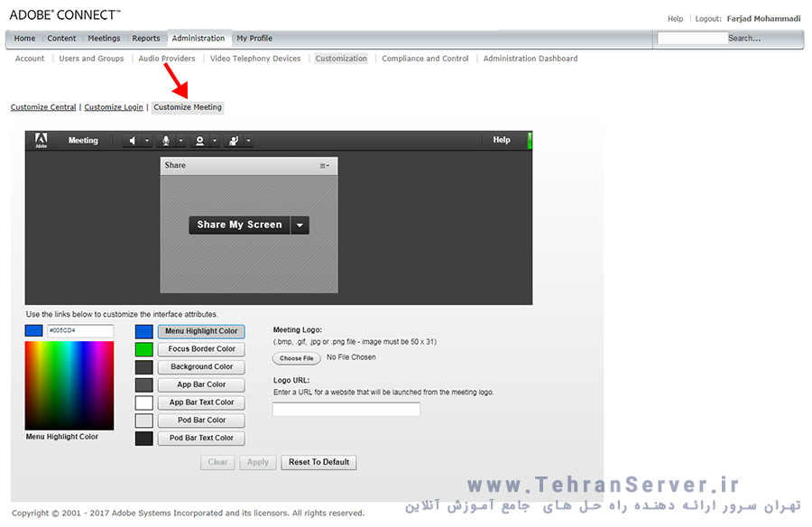Image resolution: width=812 pixels, height=527 pixels.
Task: Open the Customize Login link
Action: pyautogui.click(x=114, y=107)
